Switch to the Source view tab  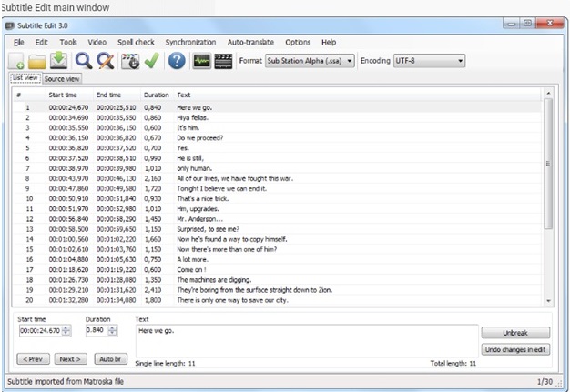62,79
